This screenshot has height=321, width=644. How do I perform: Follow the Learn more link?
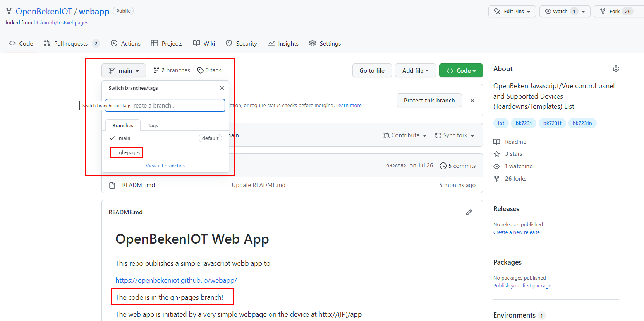349,105
